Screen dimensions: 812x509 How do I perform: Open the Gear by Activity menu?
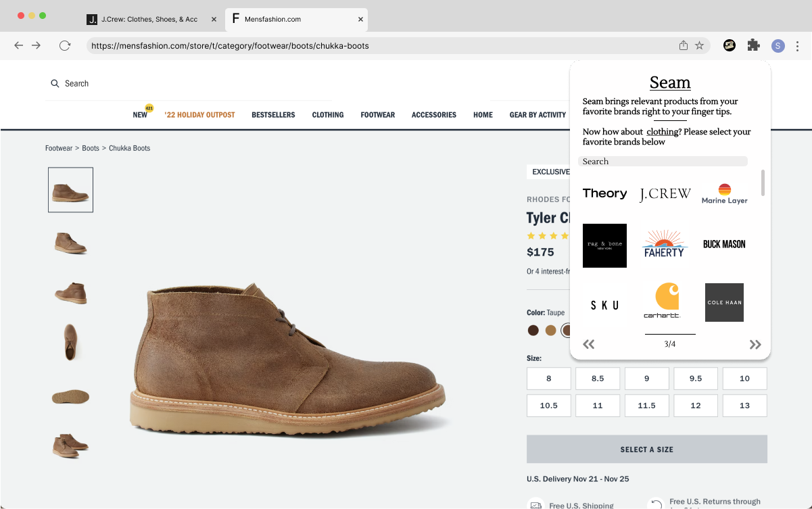(538, 115)
